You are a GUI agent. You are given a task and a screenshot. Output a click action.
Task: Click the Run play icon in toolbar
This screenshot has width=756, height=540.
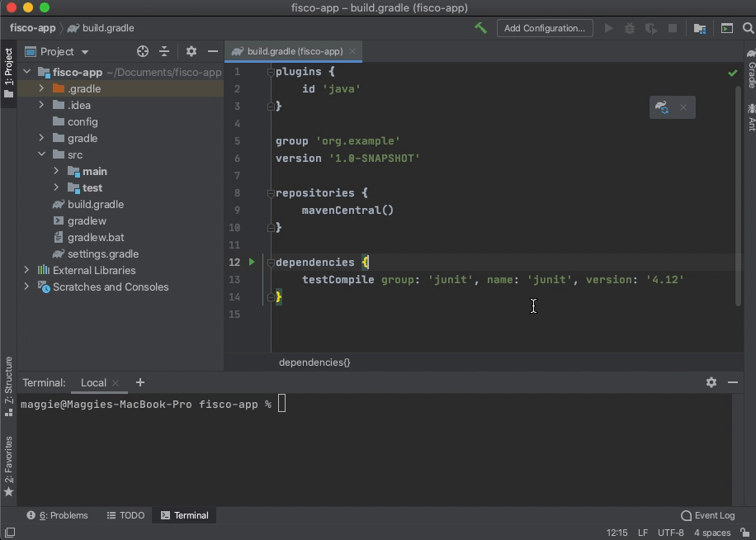point(609,28)
